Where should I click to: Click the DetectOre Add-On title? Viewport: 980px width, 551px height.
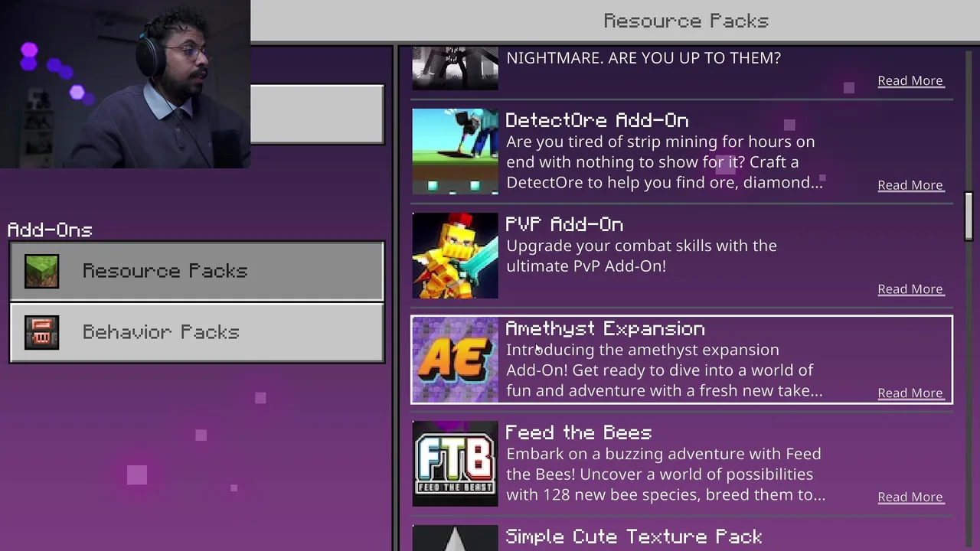pyautogui.click(x=597, y=121)
